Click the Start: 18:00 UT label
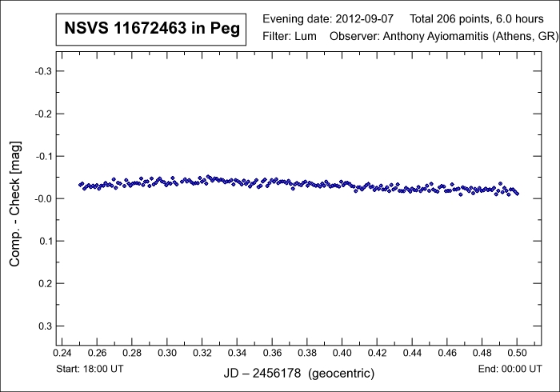Viewport: 560px width, 392px height. click(x=90, y=369)
